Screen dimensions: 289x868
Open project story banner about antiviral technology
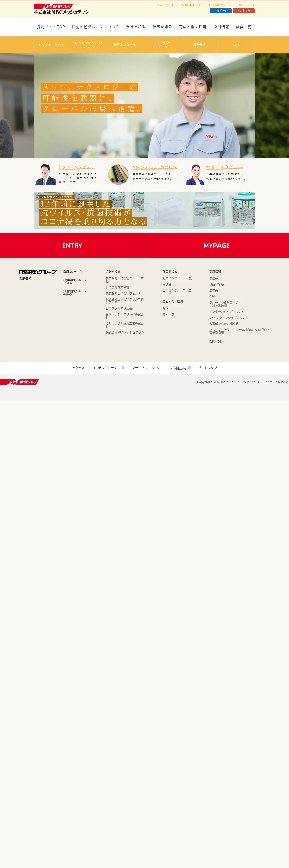coord(144,210)
